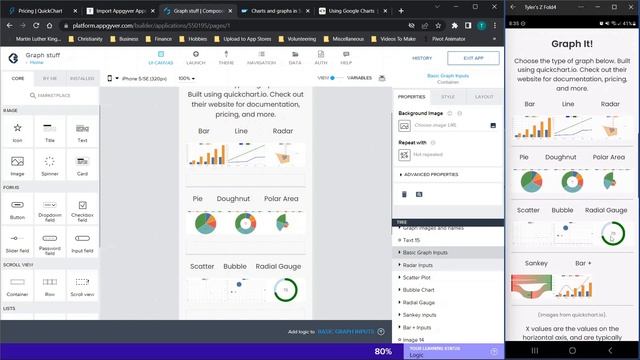Open the Marketplace search

pyautogui.click(x=50, y=95)
